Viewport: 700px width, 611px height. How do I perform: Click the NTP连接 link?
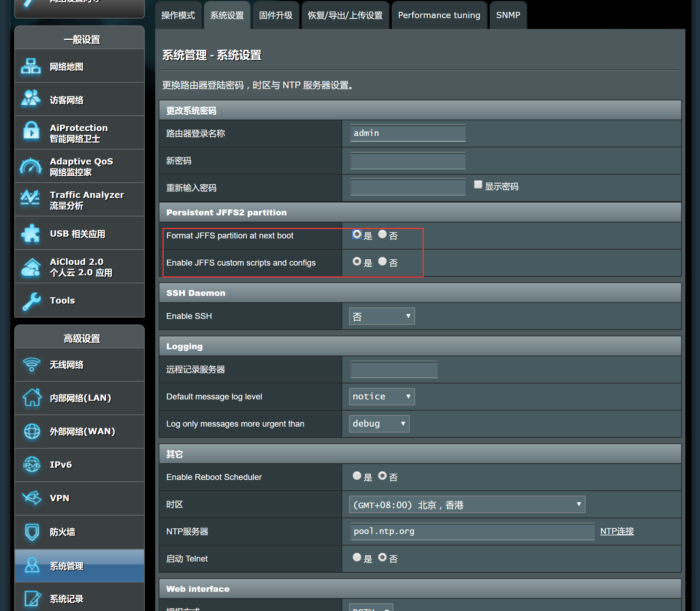click(617, 531)
